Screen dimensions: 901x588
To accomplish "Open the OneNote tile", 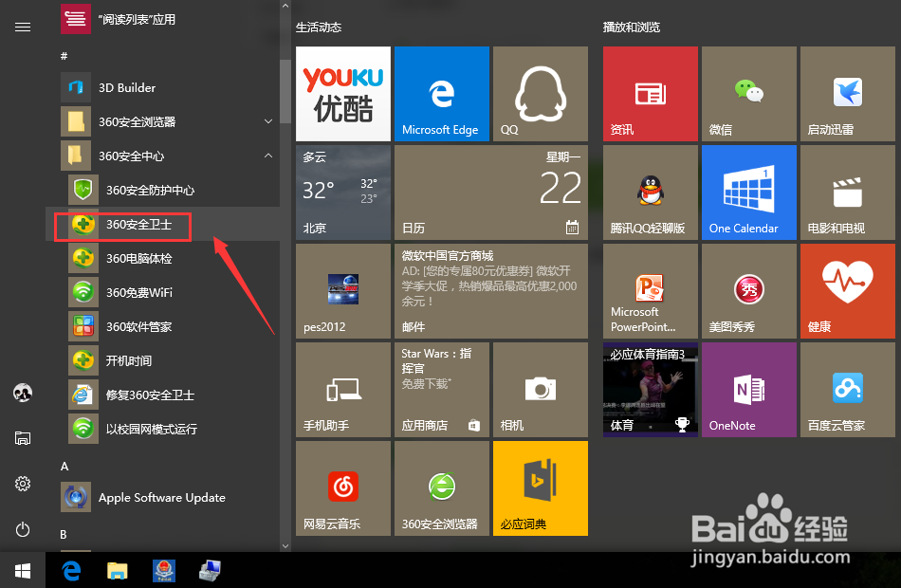I will (x=748, y=389).
